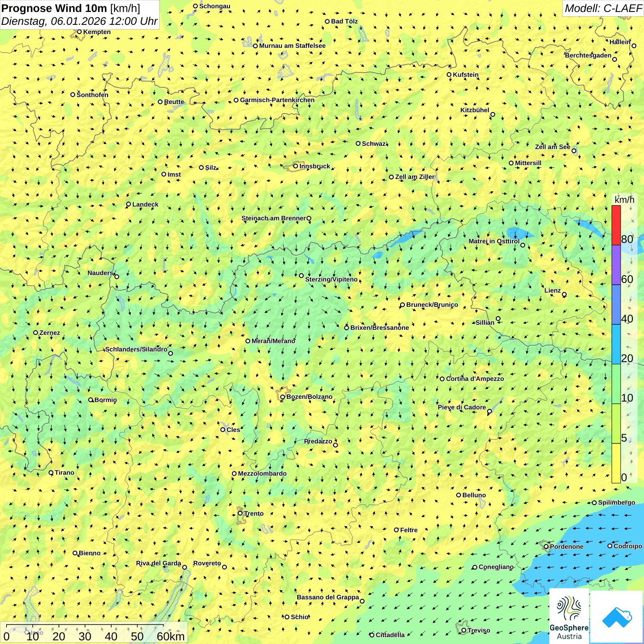This screenshot has width=644, height=644.
Task: Click the 'Schlanders/Silandro' label
Action: 136,349
